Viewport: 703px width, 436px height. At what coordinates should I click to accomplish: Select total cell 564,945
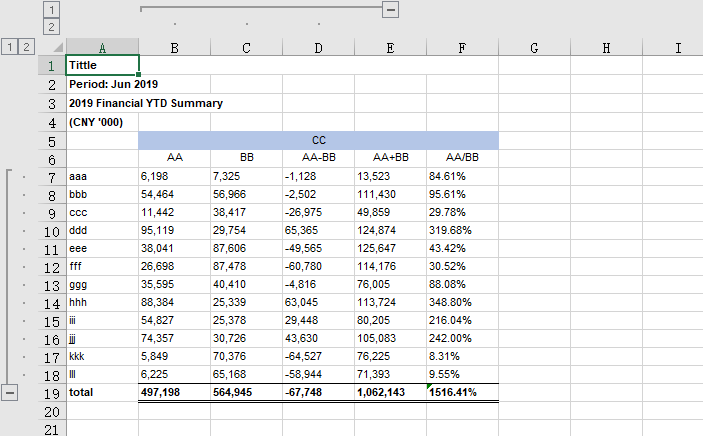[x=247, y=392]
